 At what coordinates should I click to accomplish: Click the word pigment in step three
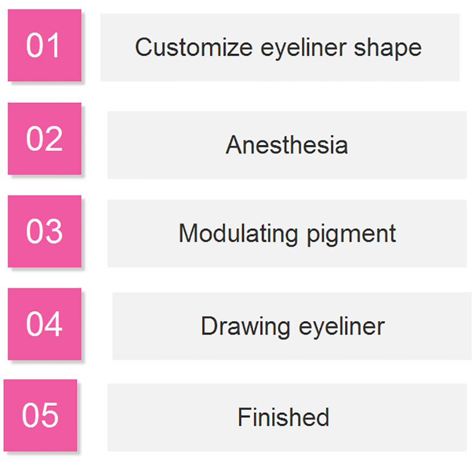351,234
